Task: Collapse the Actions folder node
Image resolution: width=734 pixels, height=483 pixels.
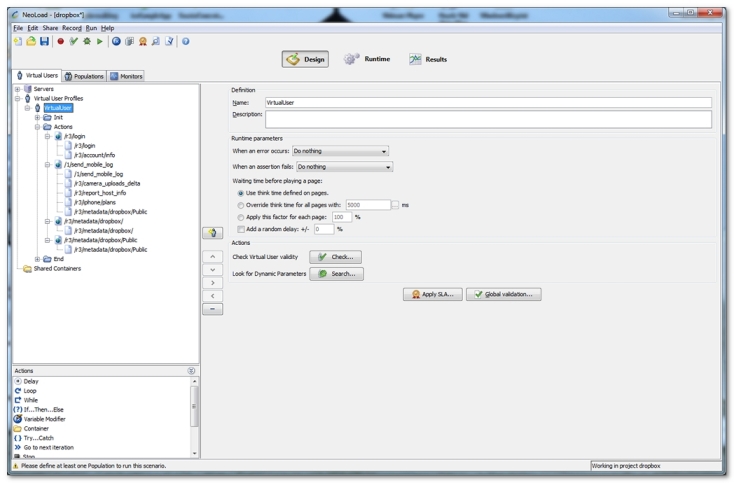Action: click(x=37, y=127)
